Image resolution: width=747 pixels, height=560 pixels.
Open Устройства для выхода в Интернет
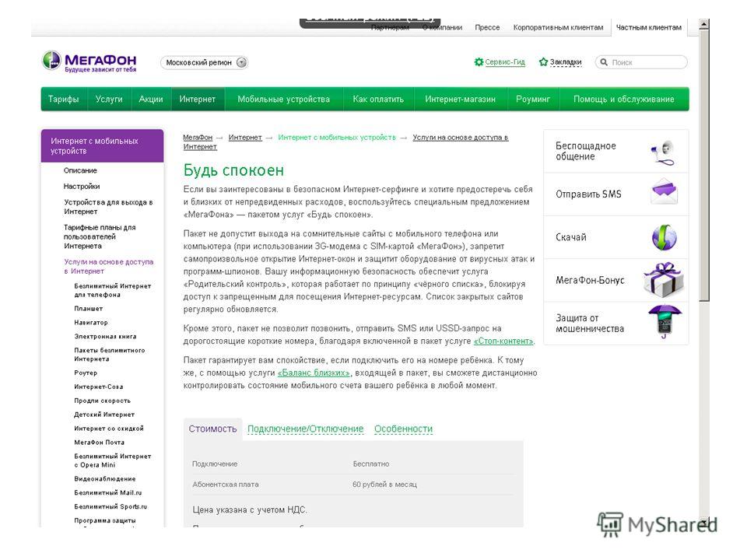click(108, 207)
